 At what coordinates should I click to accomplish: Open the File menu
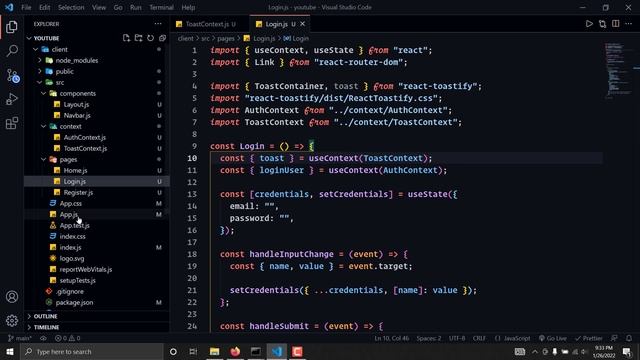pos(26,7)
